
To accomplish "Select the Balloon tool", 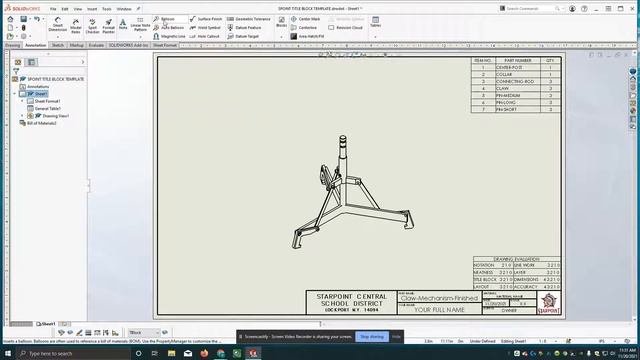I will pyautogui.click(x=164, y=19).
